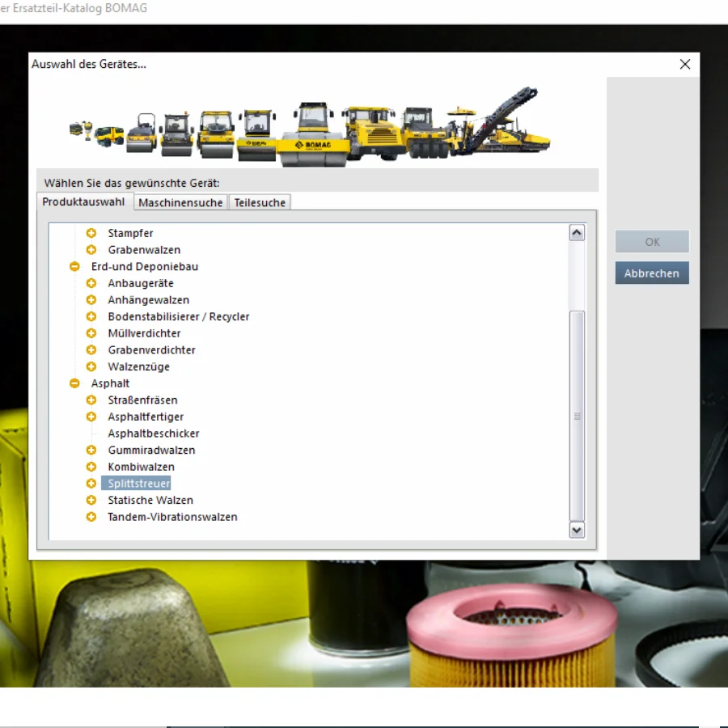Expand the Splittstreuer node
The image size is (728, 728).
point(91,484)
